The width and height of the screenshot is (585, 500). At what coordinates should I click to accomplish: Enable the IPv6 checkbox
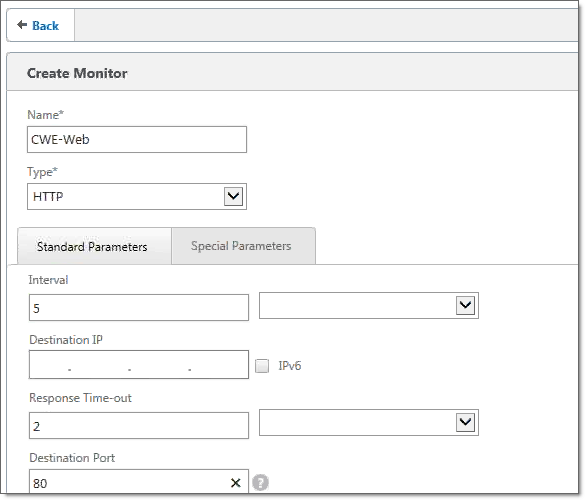click(x=262, y=366)
